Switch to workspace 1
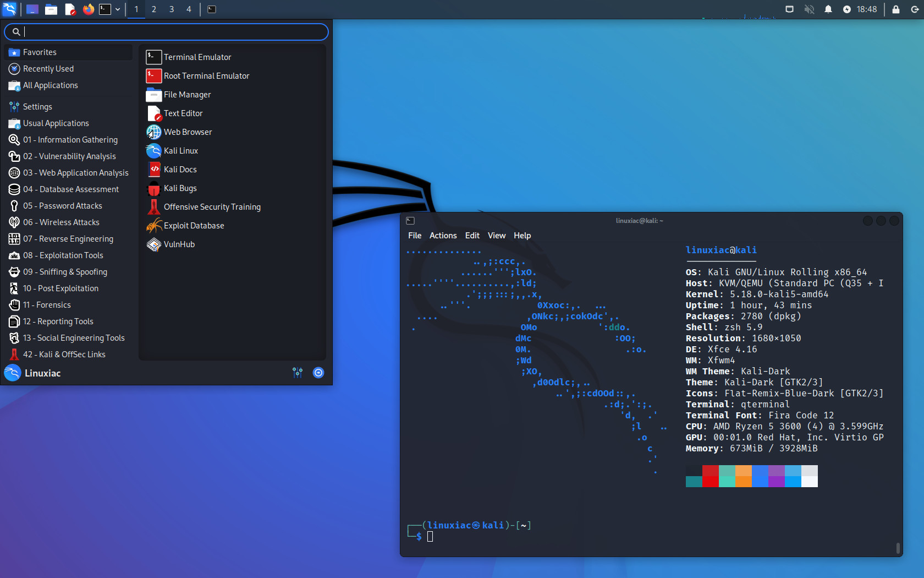Image resolution: width=924 pixels, height=578 pixels. (x=136, y=9)
